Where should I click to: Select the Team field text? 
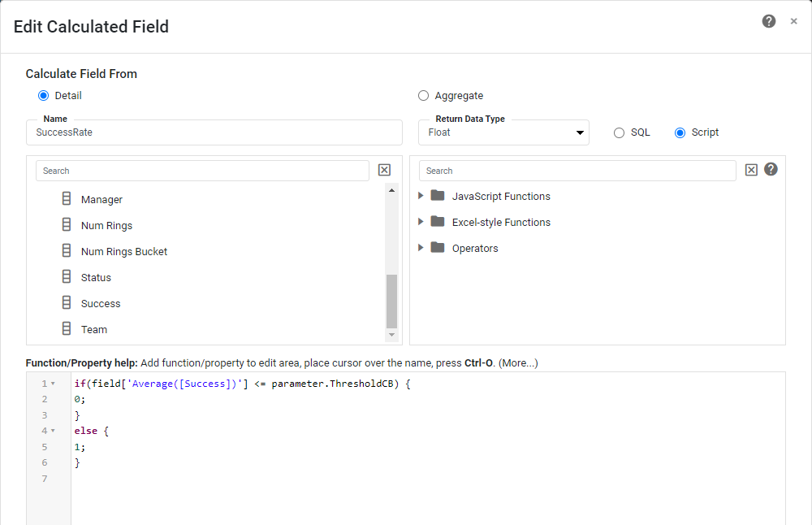[93, 329]
